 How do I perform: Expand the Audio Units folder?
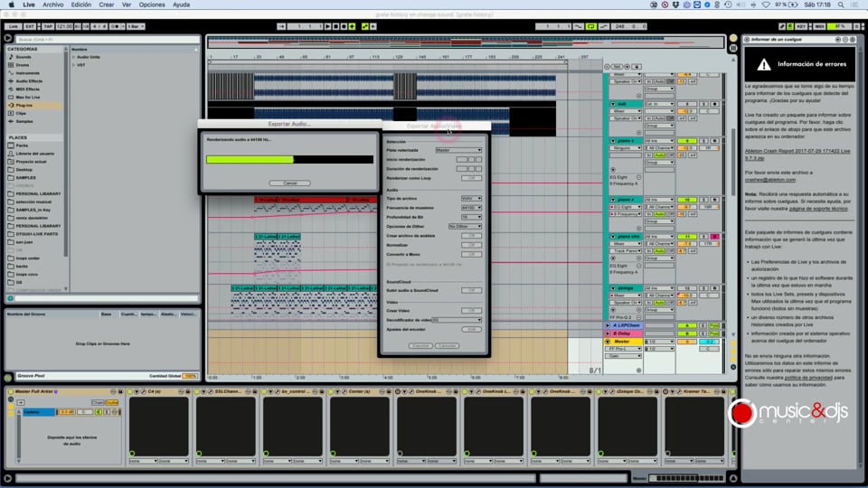pyautogui.click(x=73, y=57)
